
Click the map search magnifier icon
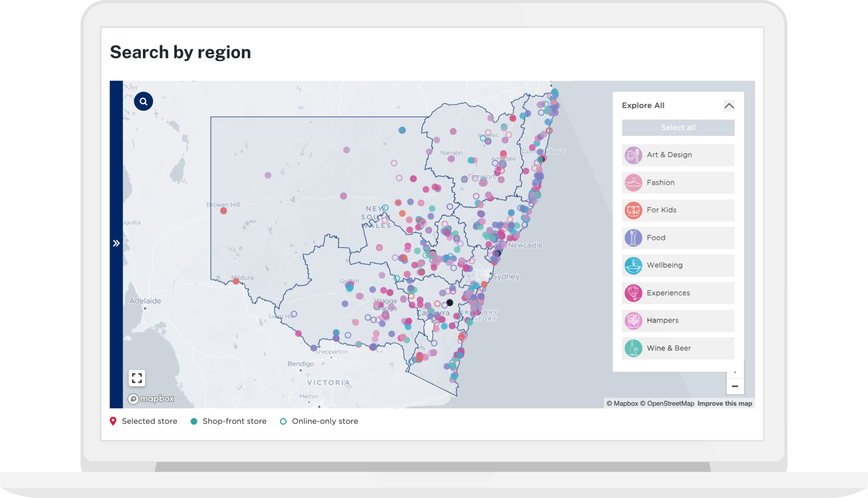coord(143,101)
